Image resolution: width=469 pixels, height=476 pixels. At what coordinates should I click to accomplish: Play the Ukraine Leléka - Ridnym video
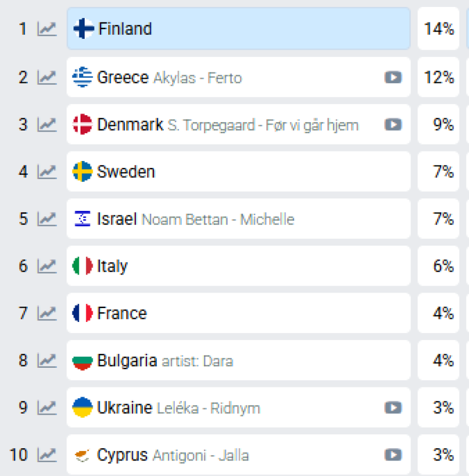(393, 408)
